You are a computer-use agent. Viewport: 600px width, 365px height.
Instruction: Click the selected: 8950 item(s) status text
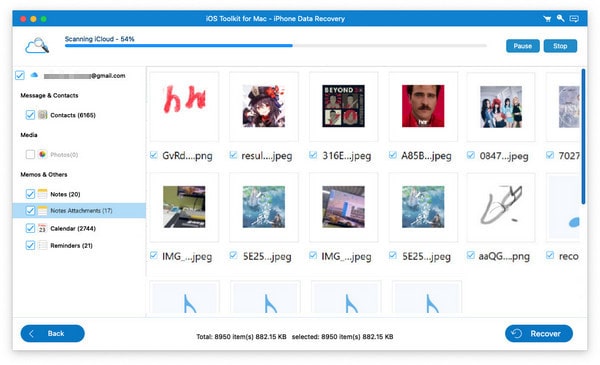click(342, 337)
